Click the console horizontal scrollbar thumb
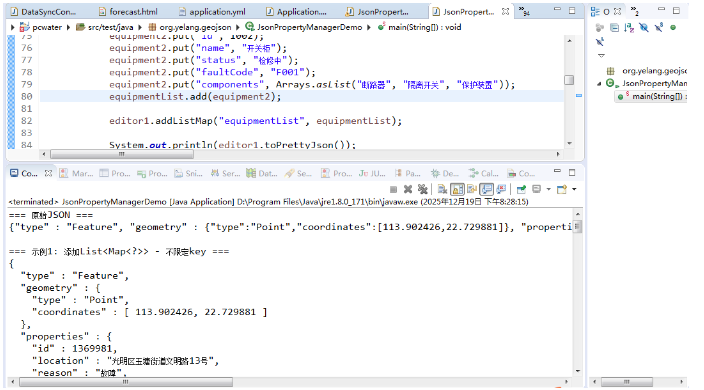704x390 pixels. click(126, 382)
